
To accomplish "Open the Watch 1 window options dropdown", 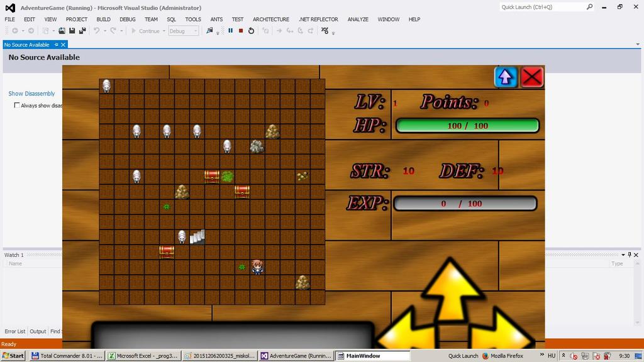I will click(x=623, y=255).
